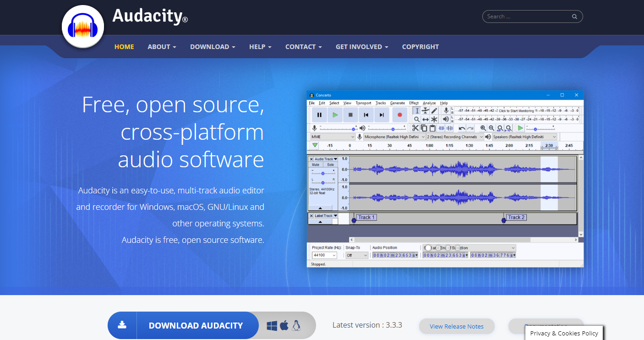644x340 pixels.
Task: Open the Speakers playback device dropdown
Action: point(524,137)
